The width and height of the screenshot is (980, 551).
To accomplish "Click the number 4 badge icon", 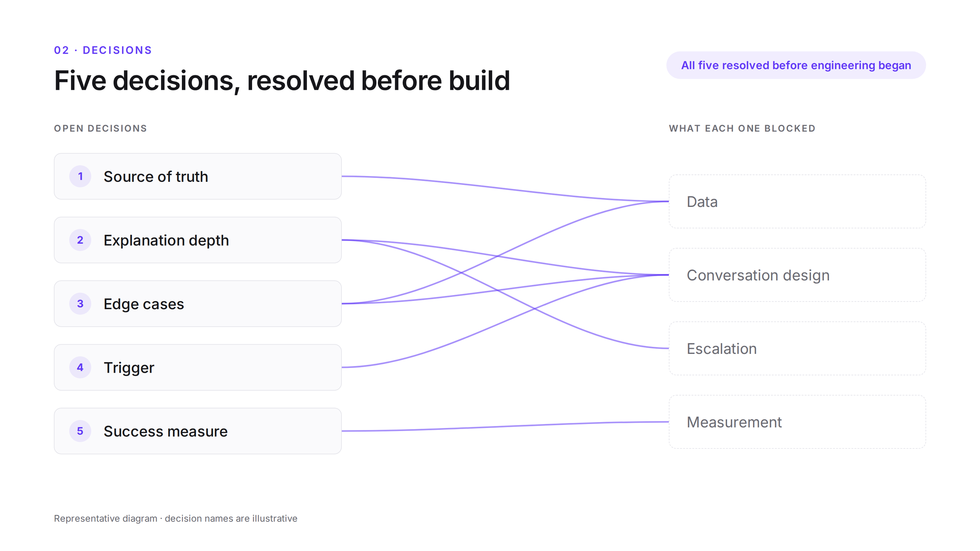I will point(80,367).
